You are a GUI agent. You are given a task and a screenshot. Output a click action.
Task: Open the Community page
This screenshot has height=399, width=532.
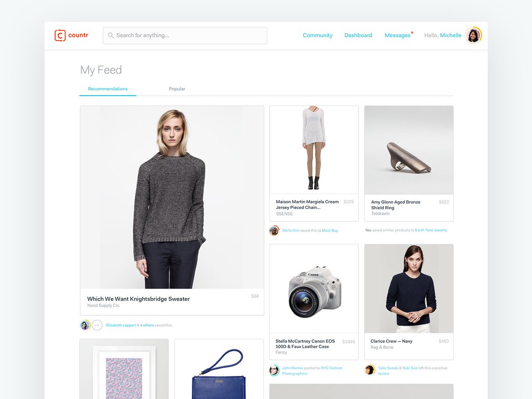pos(317,35)
